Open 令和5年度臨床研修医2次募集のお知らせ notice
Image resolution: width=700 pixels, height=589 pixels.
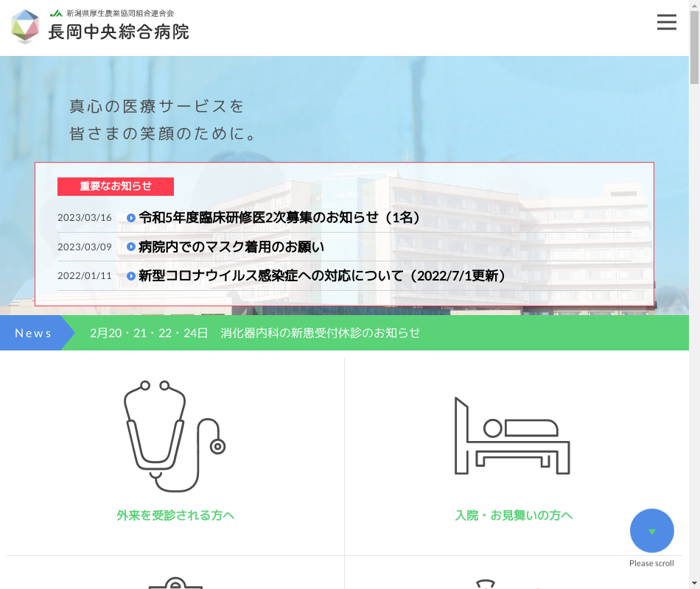(x=280, y=218)
